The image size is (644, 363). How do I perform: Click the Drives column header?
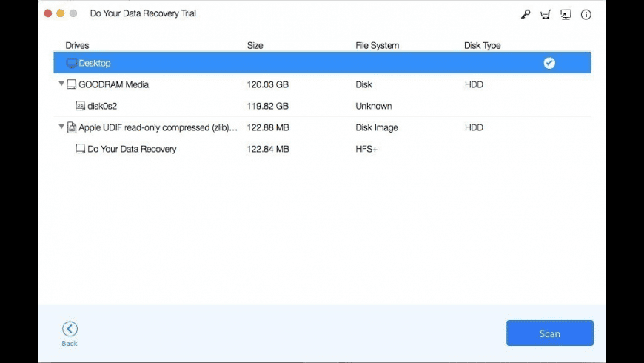(77, 45)
